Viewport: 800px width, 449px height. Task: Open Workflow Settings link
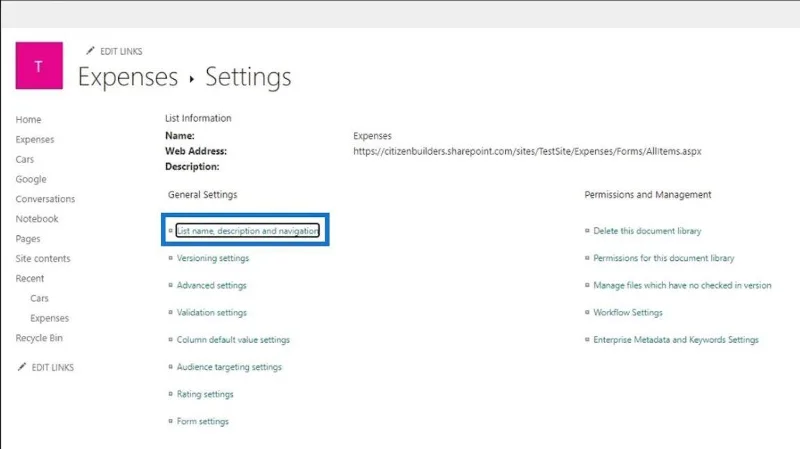(628, 312)
